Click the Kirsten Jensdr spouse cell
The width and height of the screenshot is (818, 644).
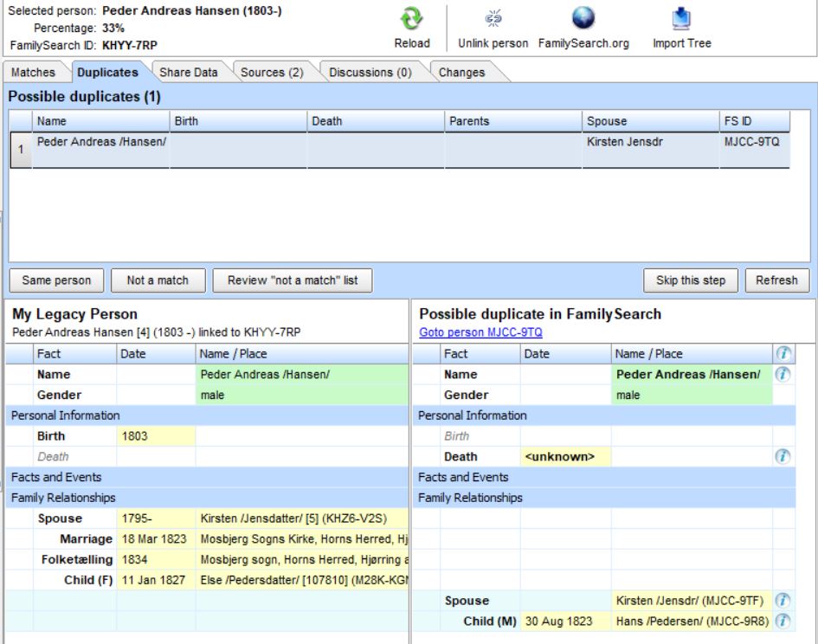651,150
